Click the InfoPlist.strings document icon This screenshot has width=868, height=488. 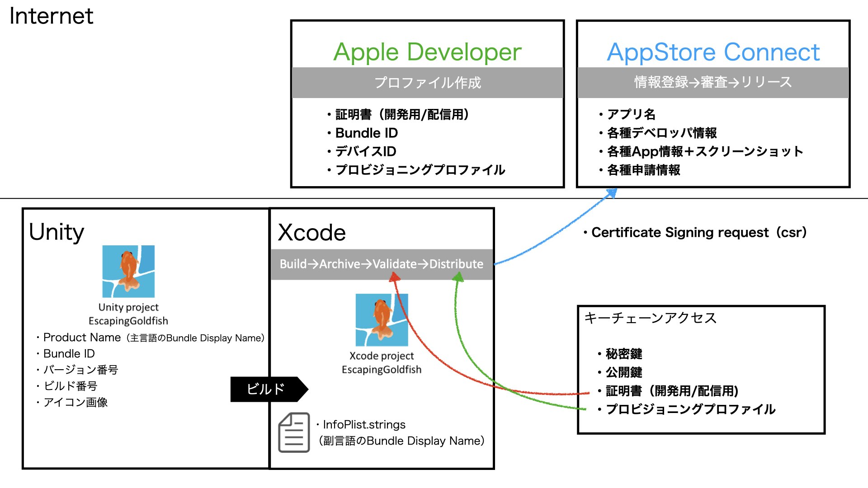(294, 432)
